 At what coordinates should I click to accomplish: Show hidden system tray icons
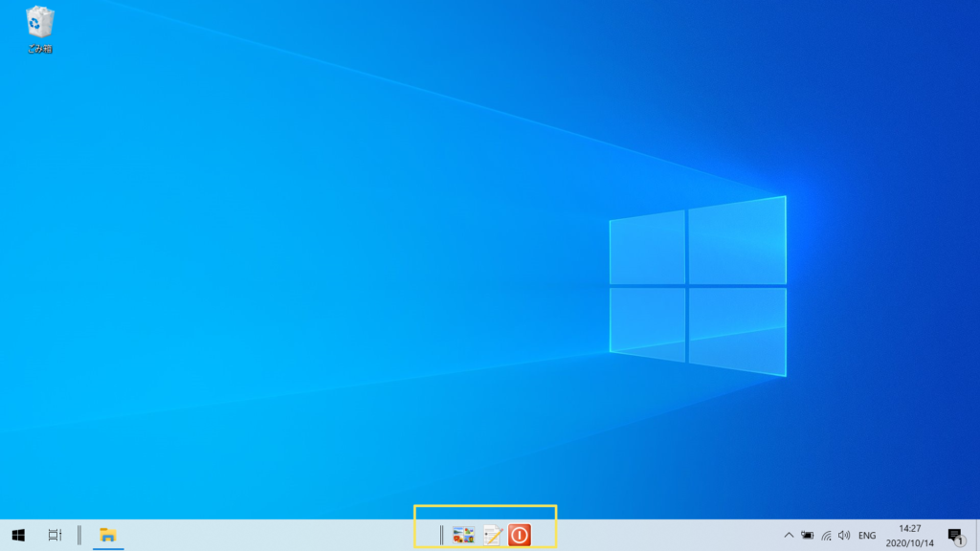789,536
